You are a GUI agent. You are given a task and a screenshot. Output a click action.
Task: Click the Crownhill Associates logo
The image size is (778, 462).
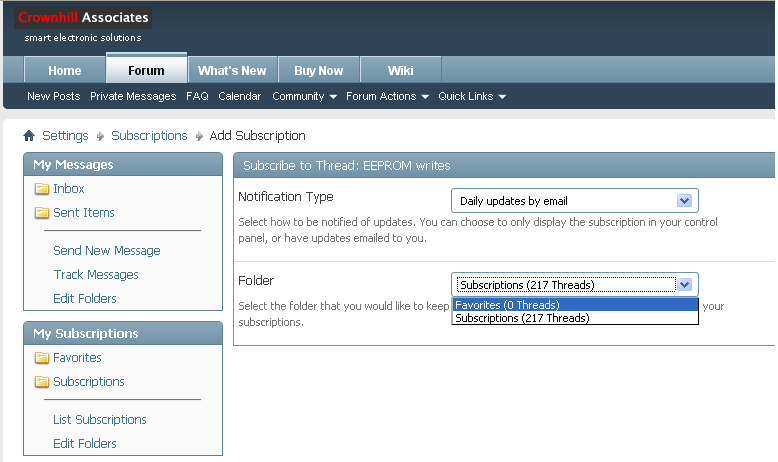point(84,18)
